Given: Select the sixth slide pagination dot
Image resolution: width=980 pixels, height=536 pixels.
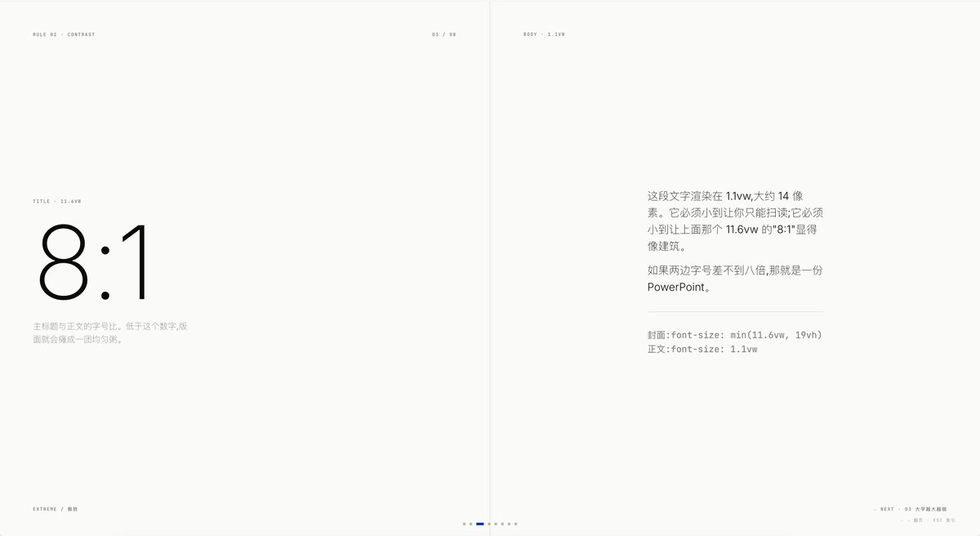Looking at the screenshot, I should point(502,524).
